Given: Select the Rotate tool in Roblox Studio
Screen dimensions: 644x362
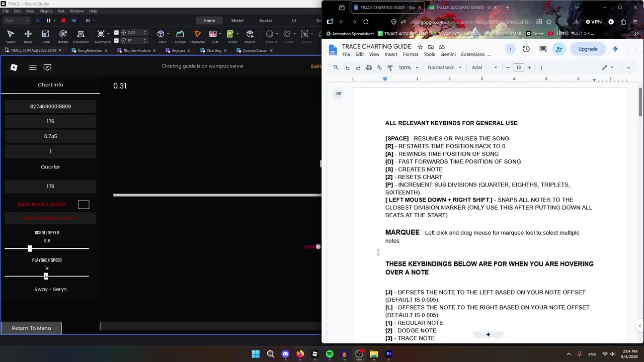Looking at the screenshot, I should pyautogui.click(x=63, y=36).
